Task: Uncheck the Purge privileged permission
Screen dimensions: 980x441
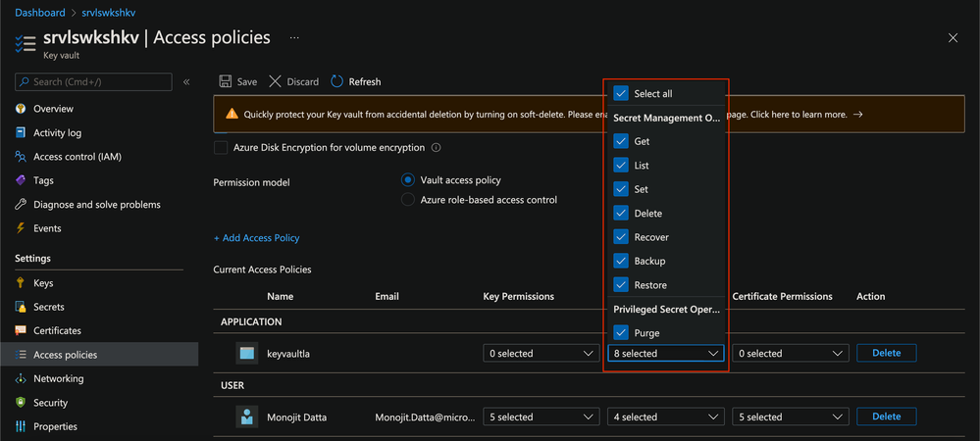Action: click(x=621, y=333)
